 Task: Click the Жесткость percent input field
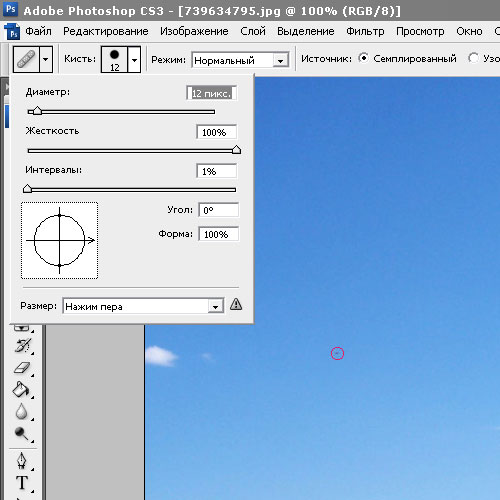pos(217,132)
